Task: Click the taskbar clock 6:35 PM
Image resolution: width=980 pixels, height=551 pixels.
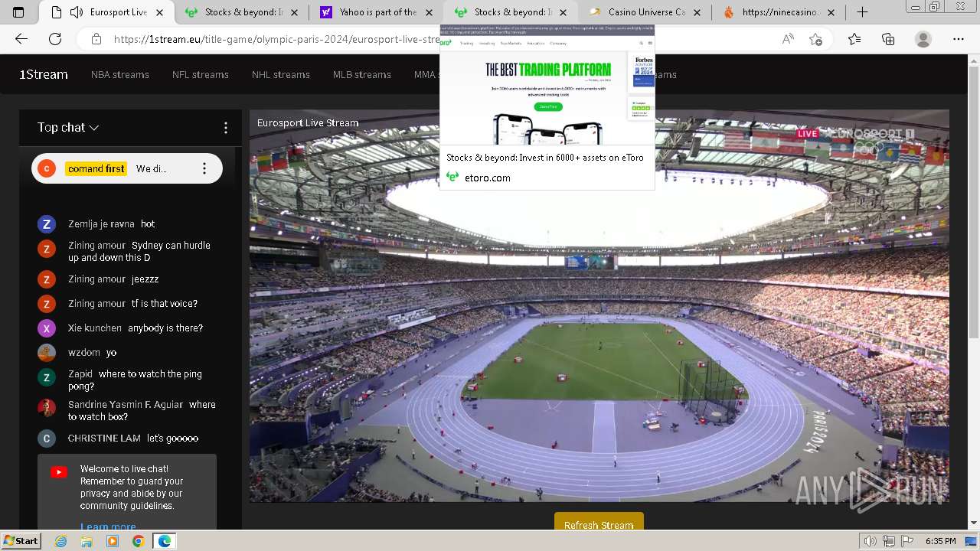Action: click(940, 541)
